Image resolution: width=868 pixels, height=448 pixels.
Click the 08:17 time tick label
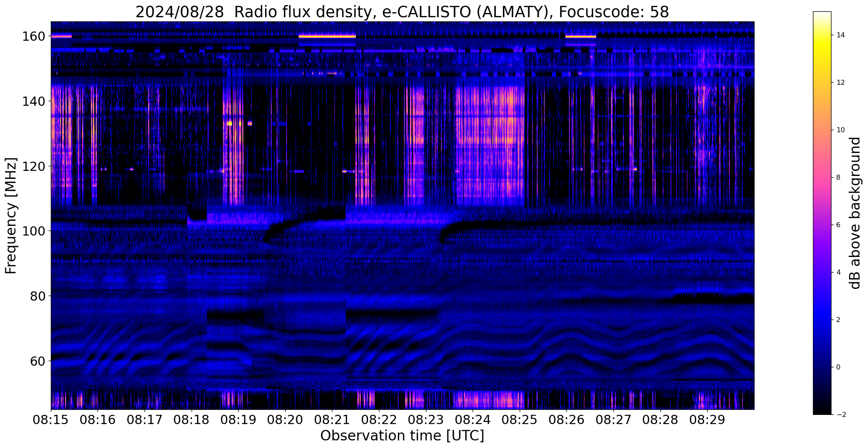(145, 420)
